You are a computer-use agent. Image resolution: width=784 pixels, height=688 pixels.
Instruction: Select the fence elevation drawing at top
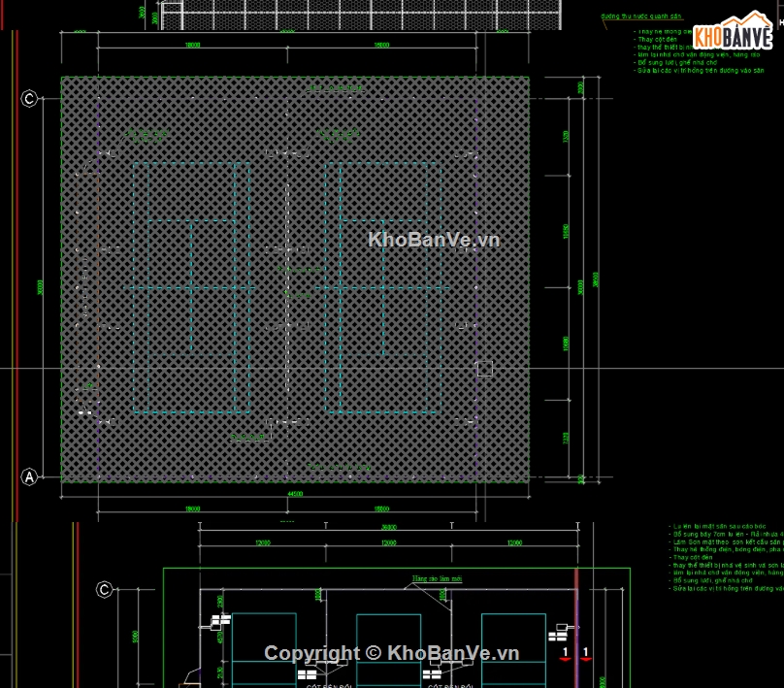pos(369,16)
